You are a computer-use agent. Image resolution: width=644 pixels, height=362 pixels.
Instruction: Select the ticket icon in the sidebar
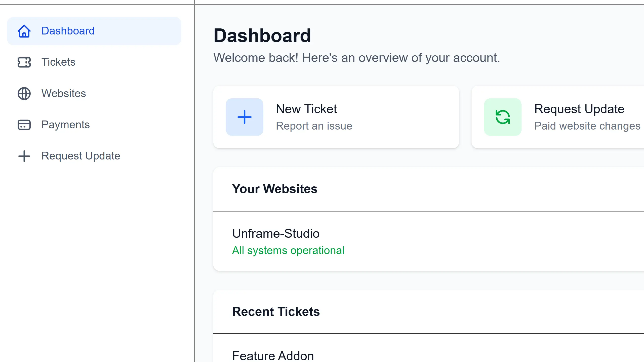point(24,62)
